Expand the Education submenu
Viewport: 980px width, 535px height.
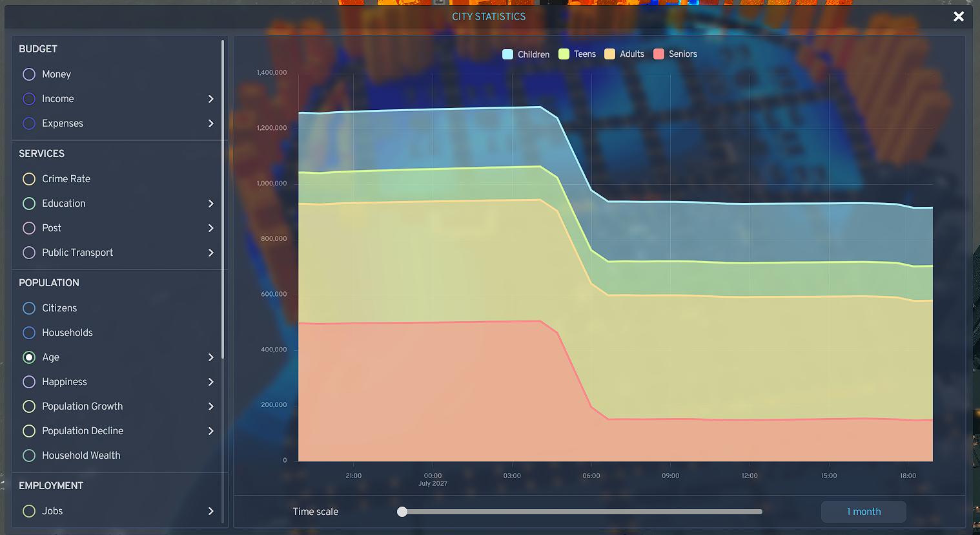(x=210, y=204)
